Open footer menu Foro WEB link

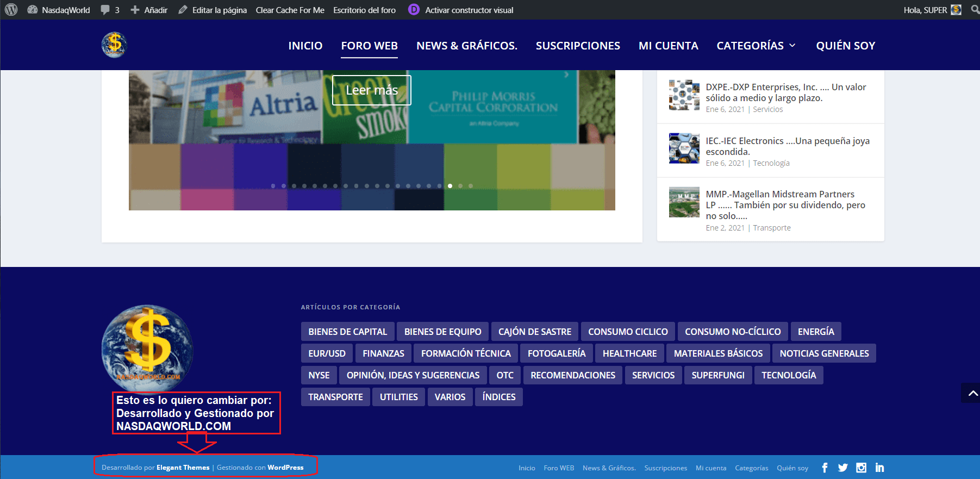coord(559,468)
